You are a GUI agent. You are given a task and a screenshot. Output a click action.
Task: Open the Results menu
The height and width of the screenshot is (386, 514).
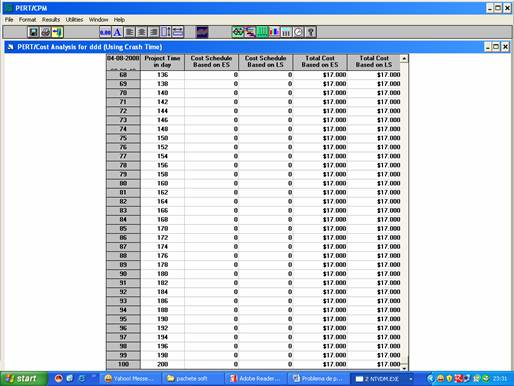click(x=51, y=20)
